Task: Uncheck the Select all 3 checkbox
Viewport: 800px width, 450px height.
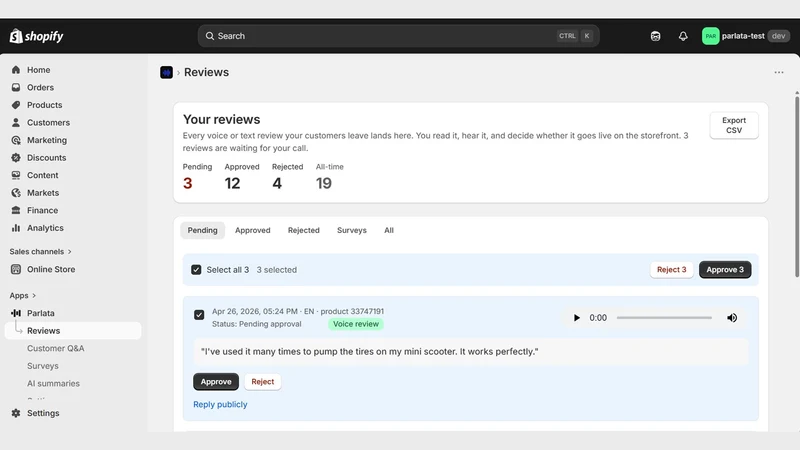Action: (x=196, y=269)
